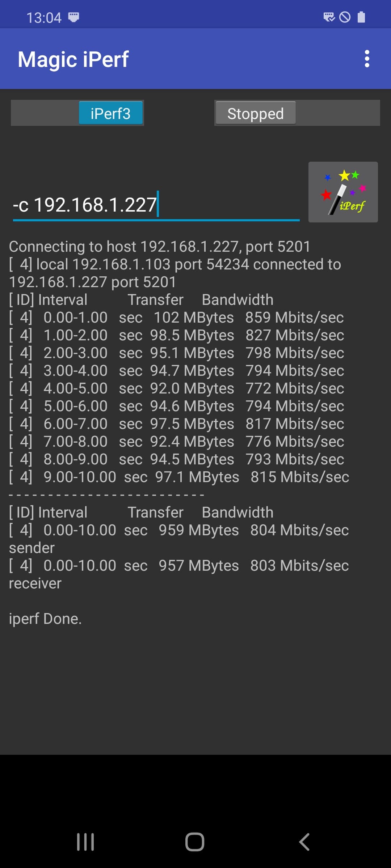
Task: Tap the battery icon in status bar
Action: click(361, 17)
